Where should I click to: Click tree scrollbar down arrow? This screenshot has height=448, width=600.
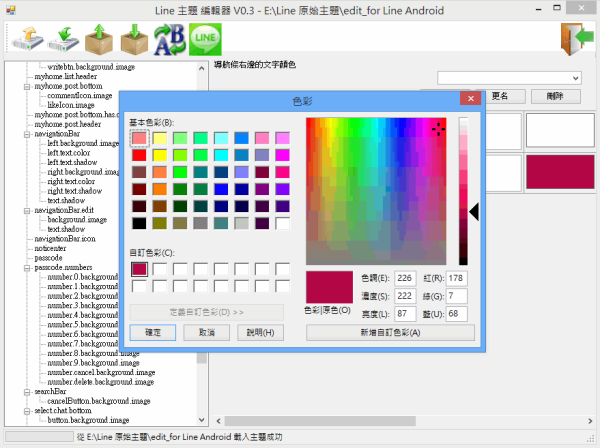[x=202, y=420]
